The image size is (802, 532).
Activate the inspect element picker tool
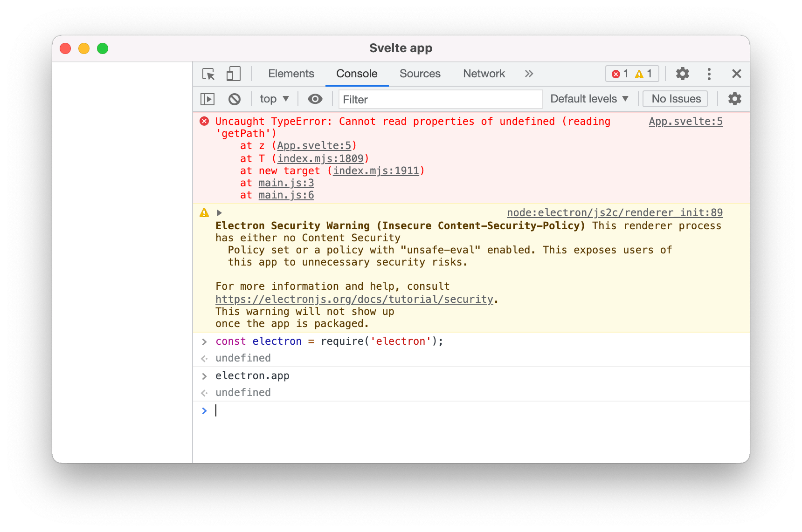[208, 74]
